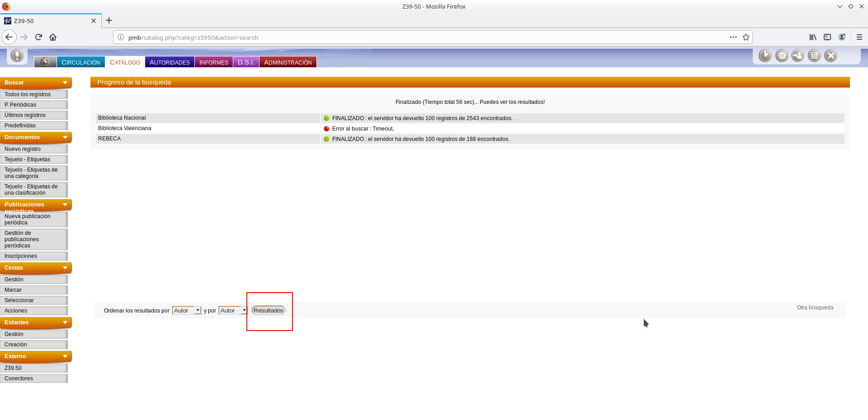
Task: Expand the Externo sidebar header
Action: 65,356
